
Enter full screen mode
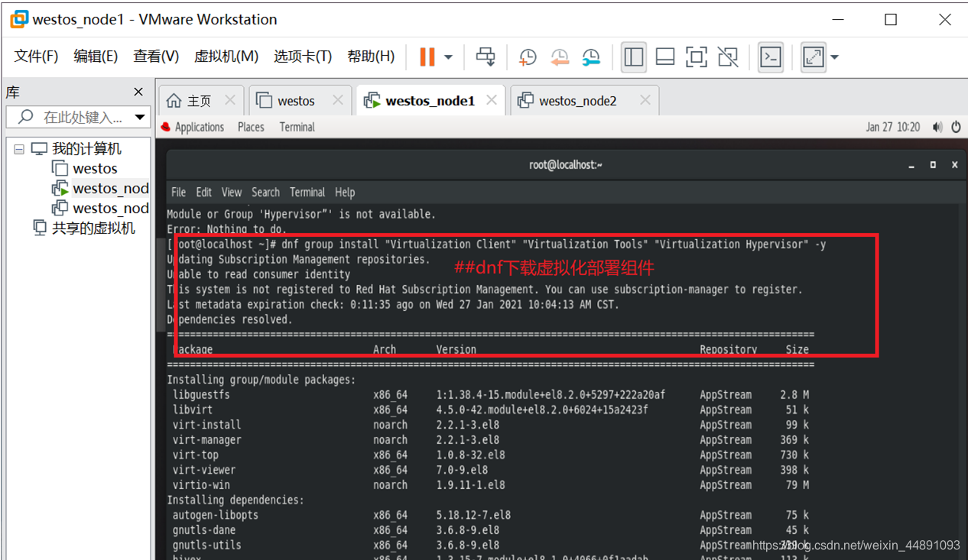tap(697, 57)
